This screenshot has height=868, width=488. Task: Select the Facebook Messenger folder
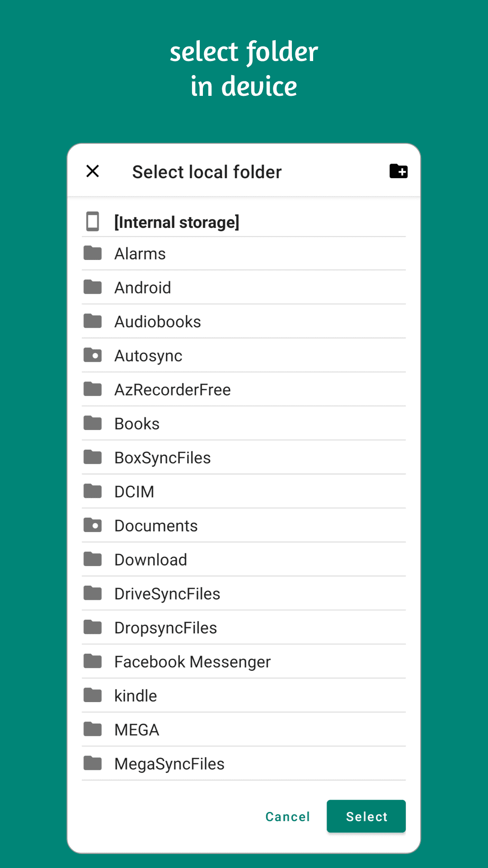pyautogui.click(x=192, y=661)
